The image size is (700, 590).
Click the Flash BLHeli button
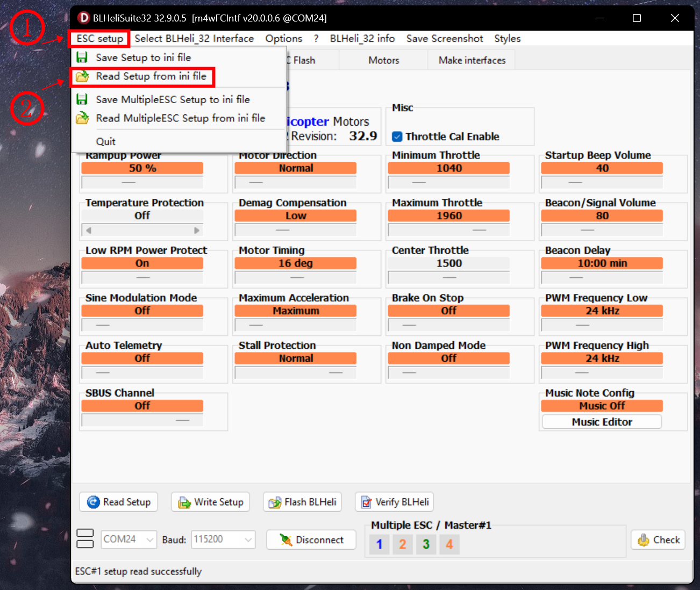[x=303, y=502]
